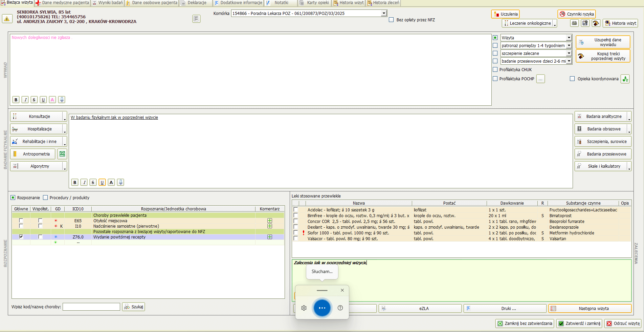Click the note icon beside patient address
Image resolution: width=644 pixels, height=332 pixels.
tap(196, 19)
